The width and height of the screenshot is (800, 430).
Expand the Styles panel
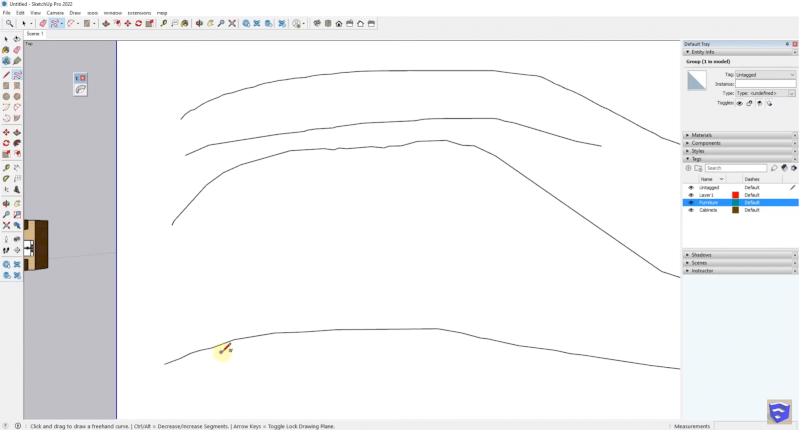coord(740,151)
